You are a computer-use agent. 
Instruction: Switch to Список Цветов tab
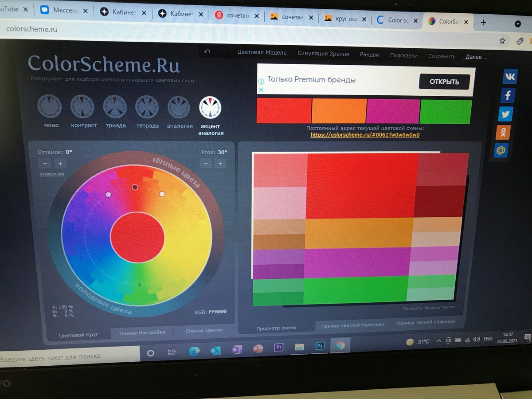pos(204,330)
